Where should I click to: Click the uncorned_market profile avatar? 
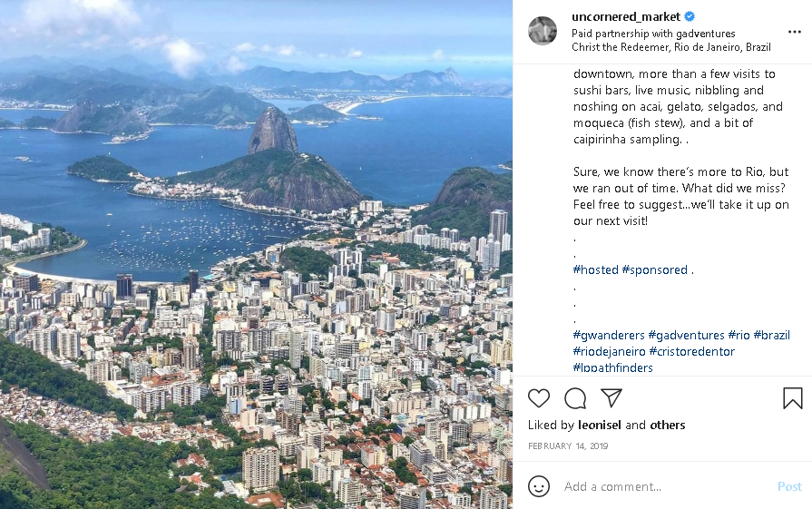543,31
